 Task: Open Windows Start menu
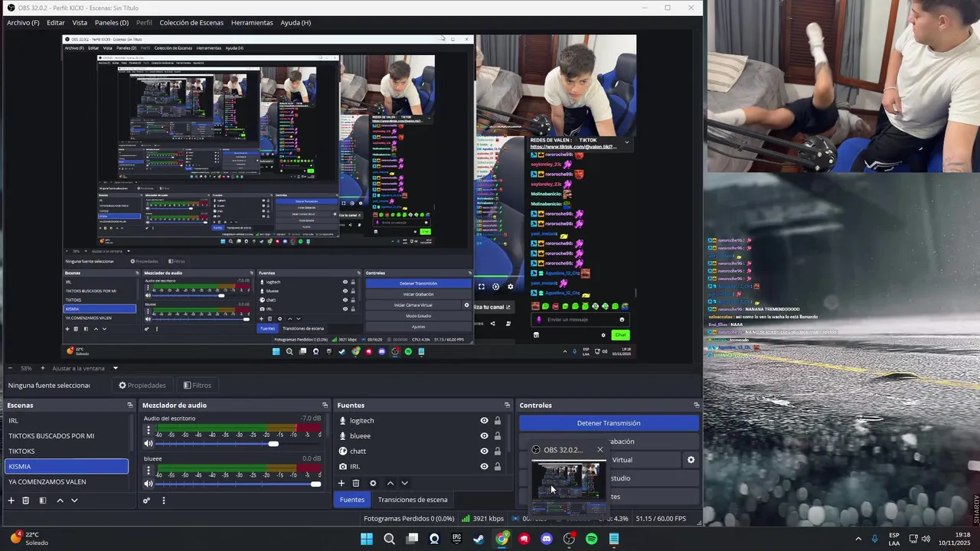pos(367,539)
